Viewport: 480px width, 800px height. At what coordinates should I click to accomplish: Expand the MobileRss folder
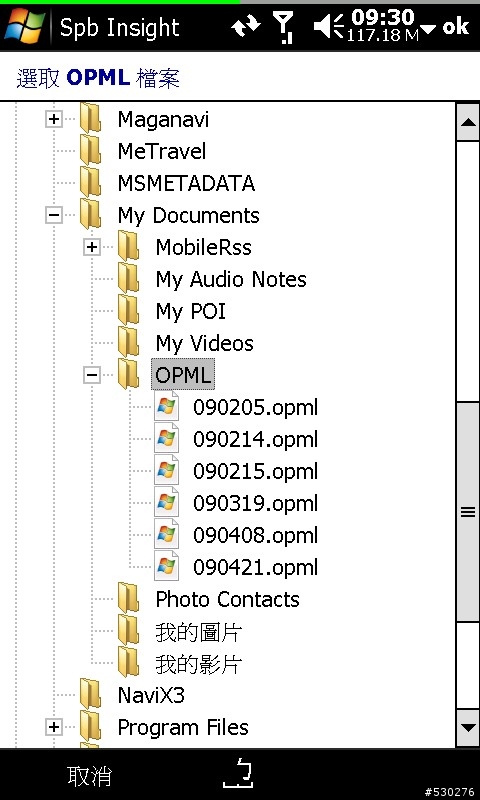click(x=91, y=247)
